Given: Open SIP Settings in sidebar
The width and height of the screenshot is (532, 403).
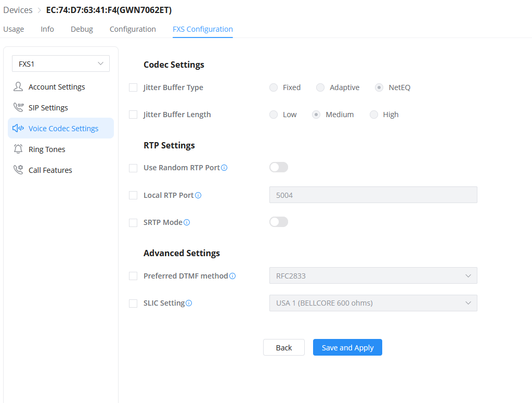Looking at the screenshot, I should click(61, 107).
